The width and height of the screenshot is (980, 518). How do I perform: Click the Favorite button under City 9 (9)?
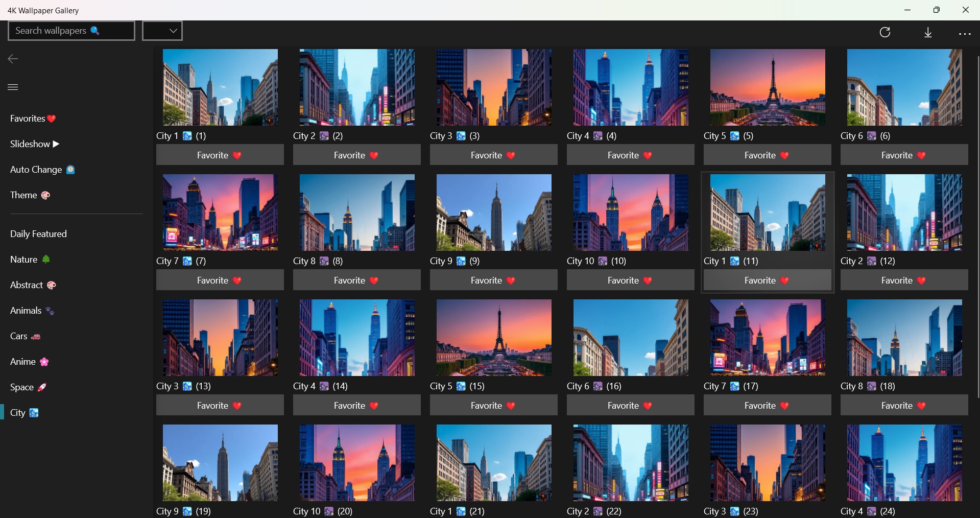click(x=494, y=280)
